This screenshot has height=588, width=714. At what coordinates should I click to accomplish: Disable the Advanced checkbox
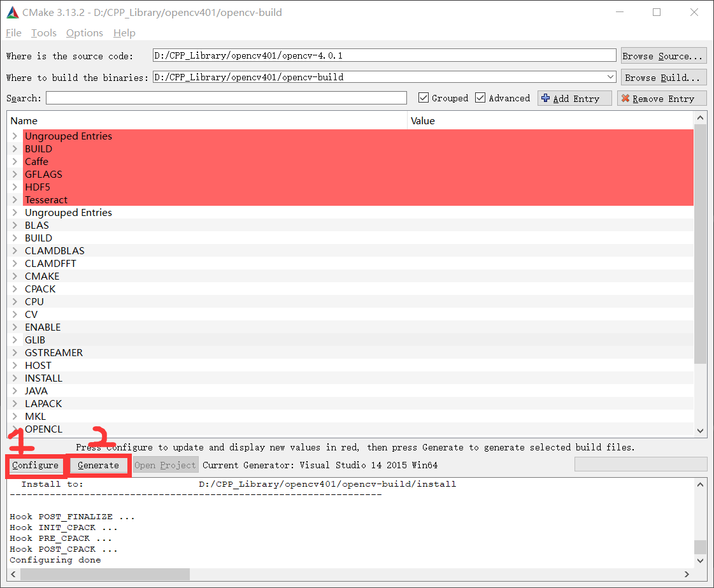click(480, 98)
